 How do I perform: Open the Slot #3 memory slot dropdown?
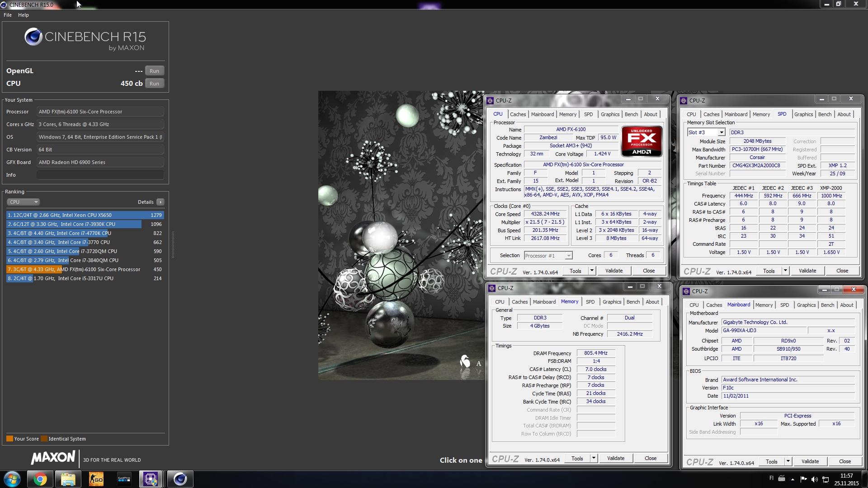tap(706, 132)
